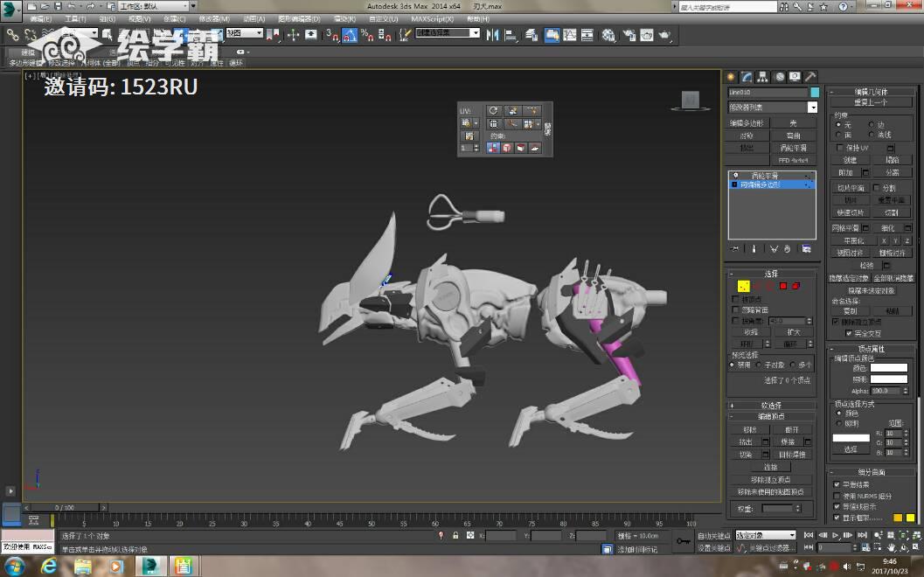Uncheck the 等值线显示 checkbox
This screenshot has width=924, height=577.
click(837, 506)
